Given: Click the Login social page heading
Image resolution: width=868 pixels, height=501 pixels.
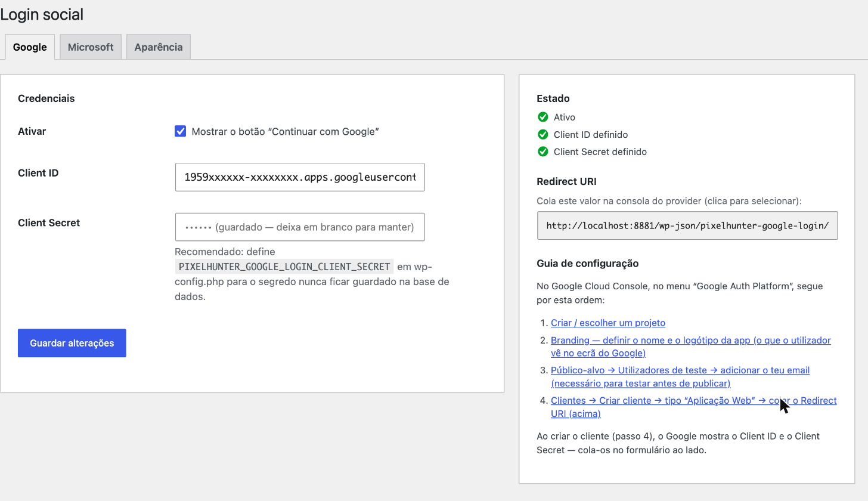Looking at the screenshot, I should (x=42, y=14).
